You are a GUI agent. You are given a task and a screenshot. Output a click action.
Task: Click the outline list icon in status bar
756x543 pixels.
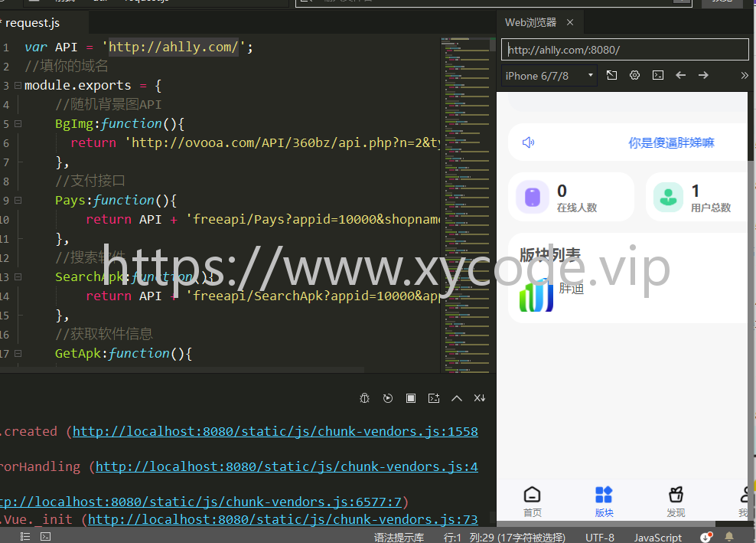(25, 536)
